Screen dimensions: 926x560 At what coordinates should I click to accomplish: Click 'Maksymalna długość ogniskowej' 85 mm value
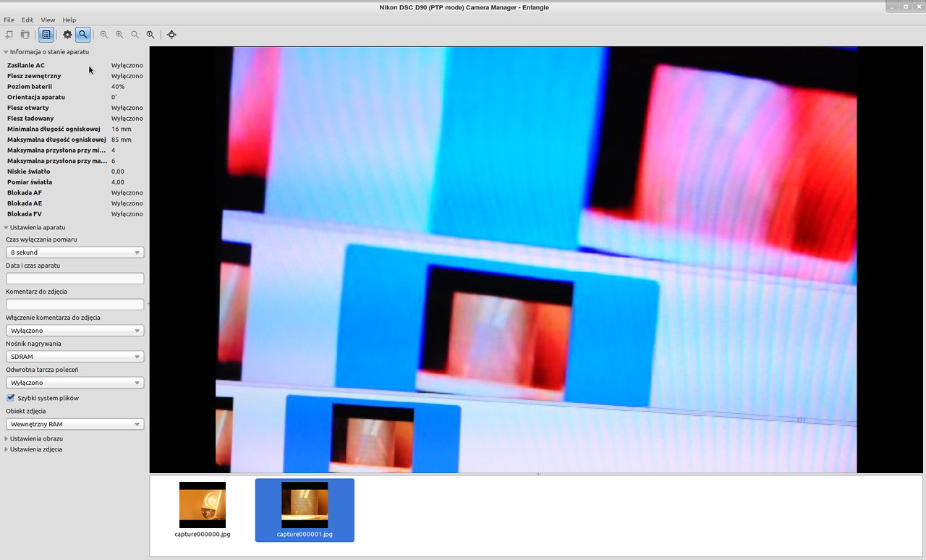click(x=122, y=140)
